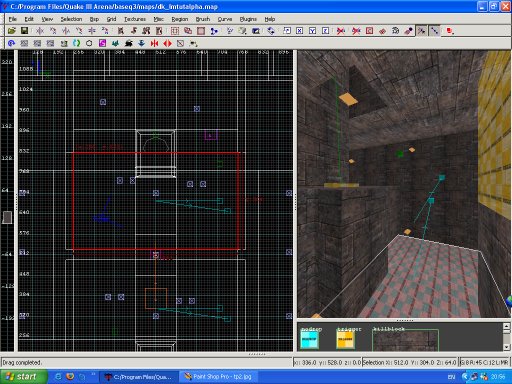This screenshot has height=384, width=512.
Task: Open the Textures menu
Action: [x=135, y=19]
